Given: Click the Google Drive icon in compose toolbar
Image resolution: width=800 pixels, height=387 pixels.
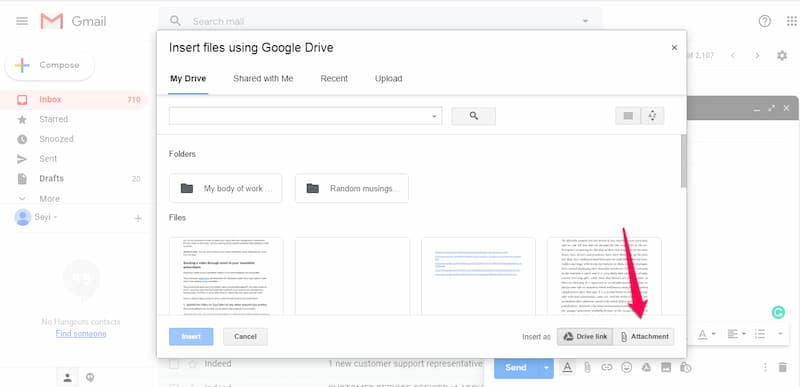Looking at the screenshot, I should (x=646, y=367).
